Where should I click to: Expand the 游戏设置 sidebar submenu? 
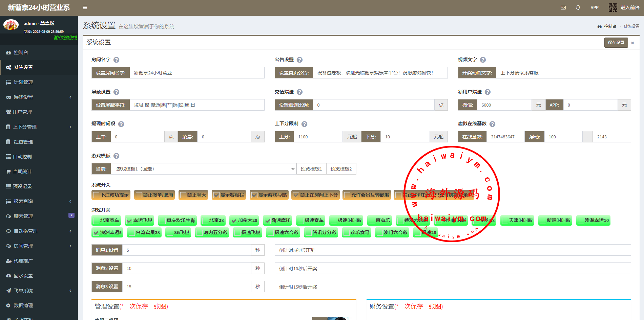coord(39,97)
